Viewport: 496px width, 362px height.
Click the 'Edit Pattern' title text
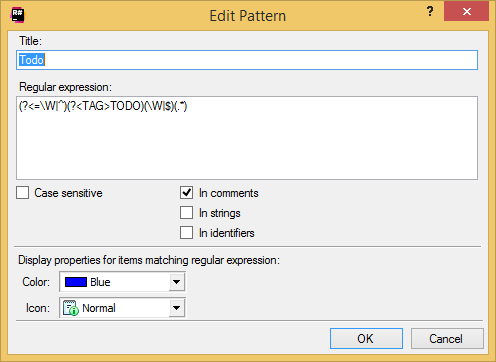click(x=248, y=16)
